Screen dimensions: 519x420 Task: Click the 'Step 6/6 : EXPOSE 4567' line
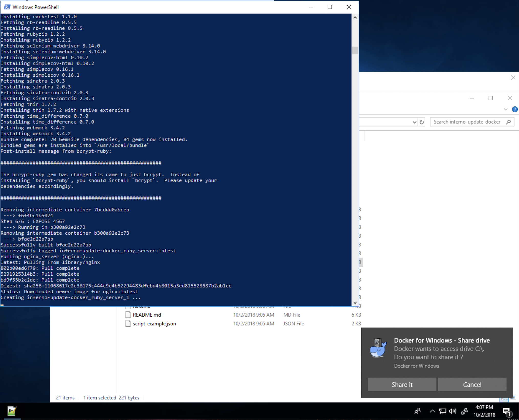pyautogui.click(x=33, y=221)
